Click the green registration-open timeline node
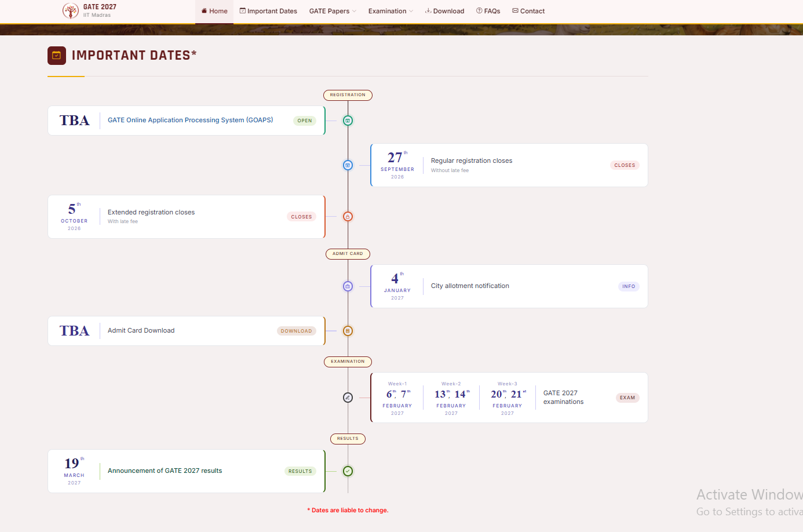 [x=348, y=121]
